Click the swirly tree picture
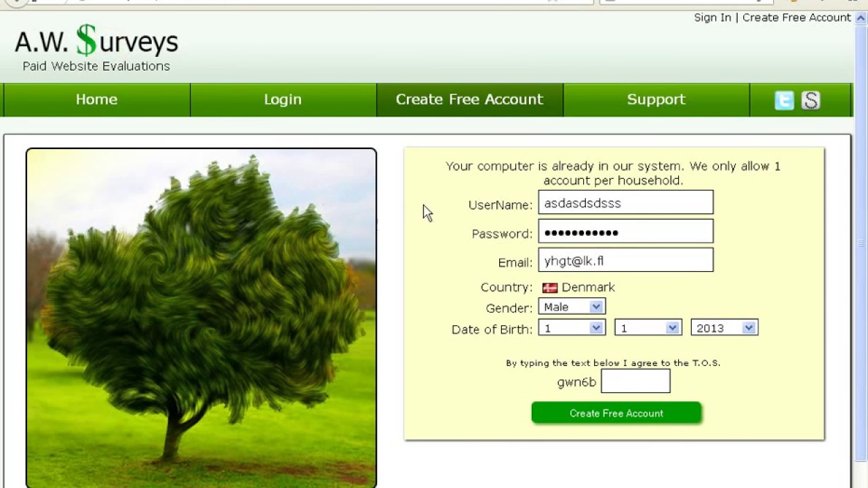Image resolution: width=868 pixels, height=488 pixels. coord(201,318)
